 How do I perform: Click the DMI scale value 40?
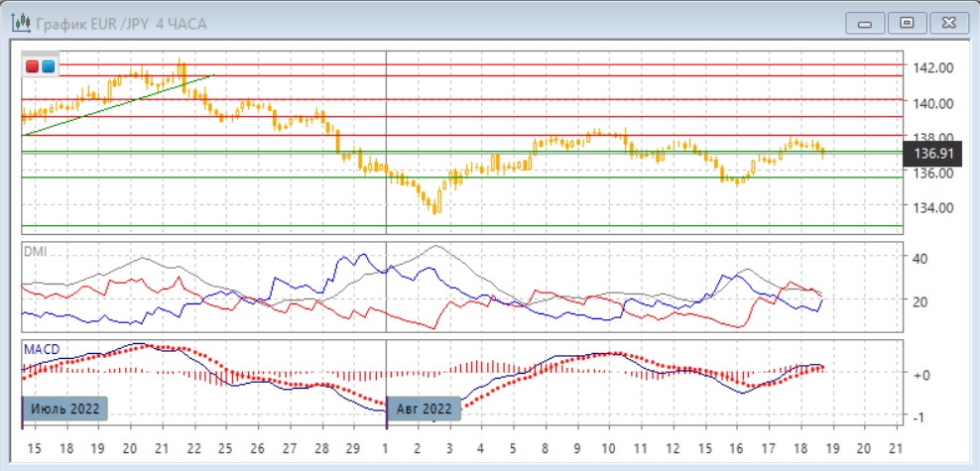919,259
